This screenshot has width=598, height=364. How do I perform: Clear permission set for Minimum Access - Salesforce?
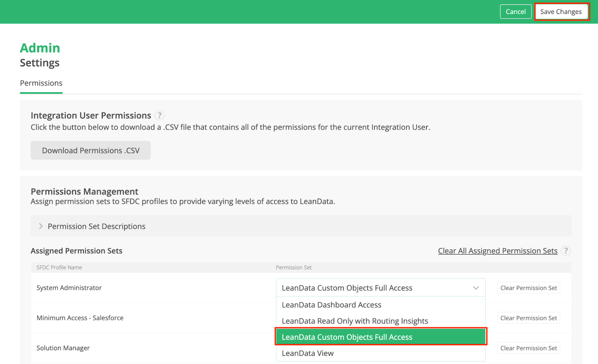click(x=528, y=318)
